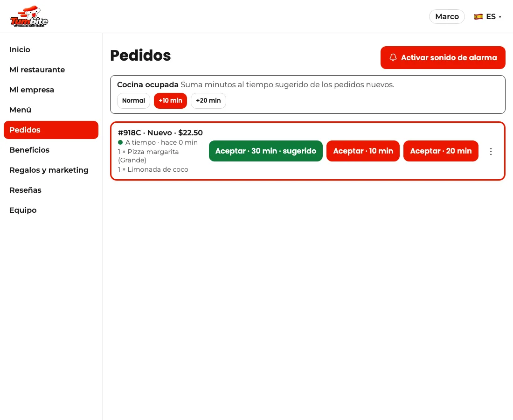Click the Limonada de coco item line
Screen dimensions: 513x420
pos(153,169)
